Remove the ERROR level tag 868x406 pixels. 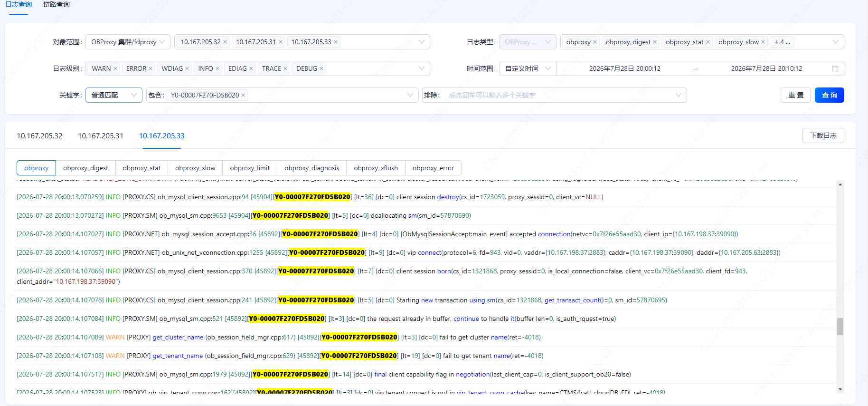(x=151, y=68)
